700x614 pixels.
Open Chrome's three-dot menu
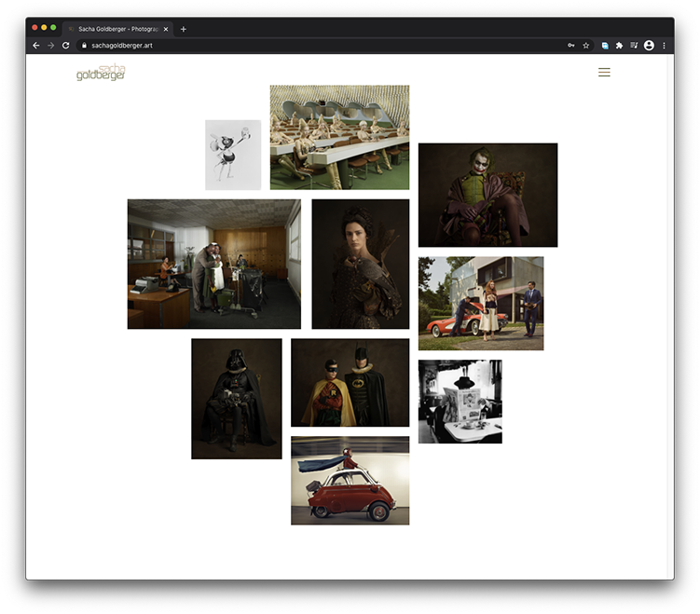coord(664,45)
